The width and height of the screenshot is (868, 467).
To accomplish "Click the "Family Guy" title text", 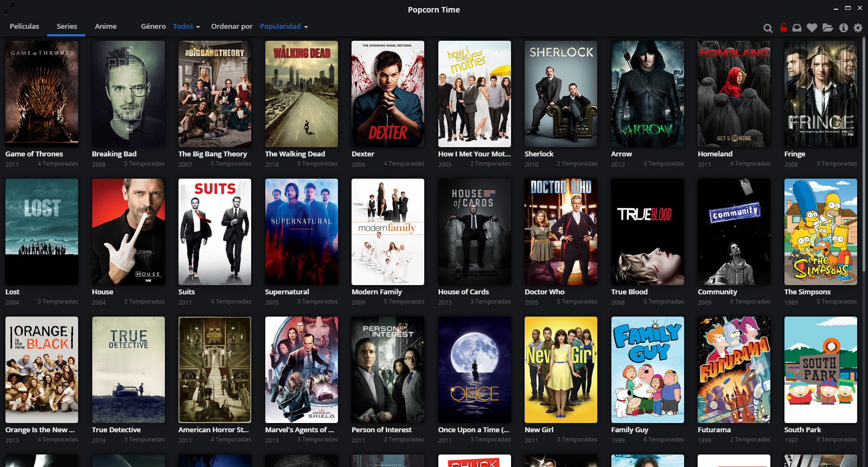I will pos(630,430).
